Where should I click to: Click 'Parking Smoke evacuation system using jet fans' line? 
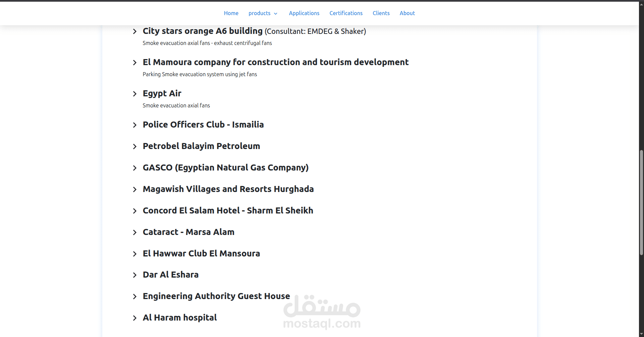200,74
